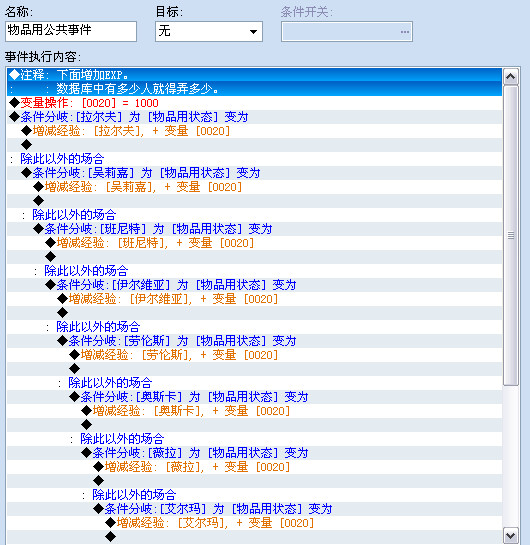Click the 条件开关 ellipsis button
Image resolution: width=530 pixels, height=545 pixels.
click(x=405, y=32)
